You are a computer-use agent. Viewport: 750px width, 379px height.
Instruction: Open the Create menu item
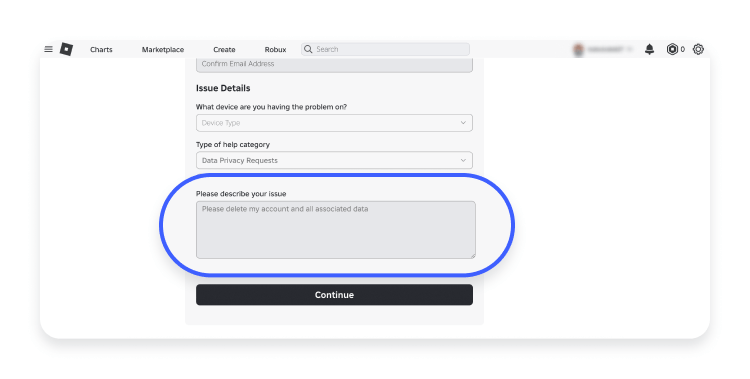point(224,50)
